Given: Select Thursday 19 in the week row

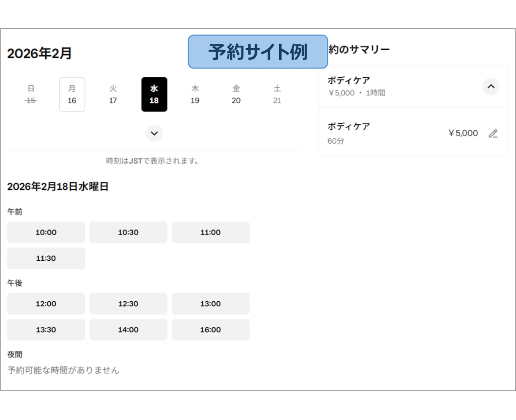Looking at the screenshot, I should tap(195, 94).
